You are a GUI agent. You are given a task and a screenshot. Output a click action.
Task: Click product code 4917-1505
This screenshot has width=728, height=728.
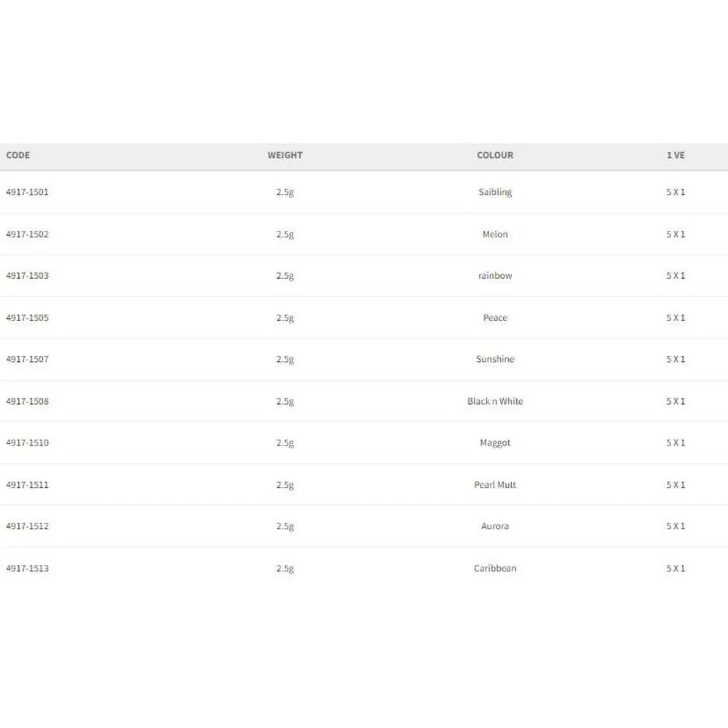click(28, 318)
